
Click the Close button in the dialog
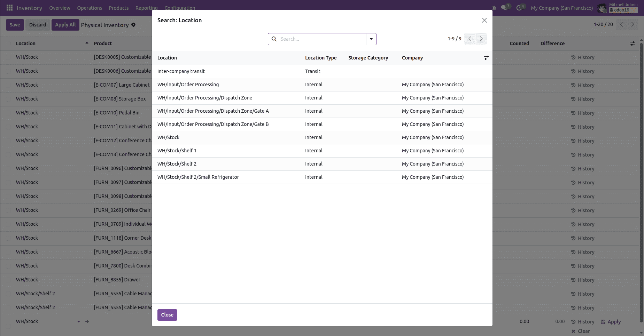click(167, 315)
